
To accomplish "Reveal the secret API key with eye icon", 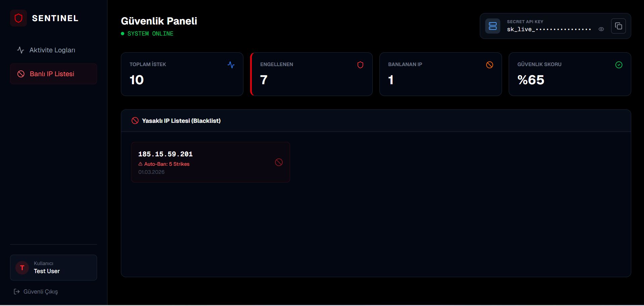I will click(601, 29).
